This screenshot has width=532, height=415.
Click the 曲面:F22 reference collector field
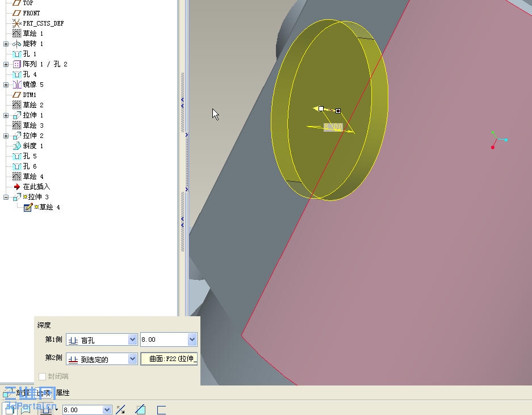click(169, 359)
